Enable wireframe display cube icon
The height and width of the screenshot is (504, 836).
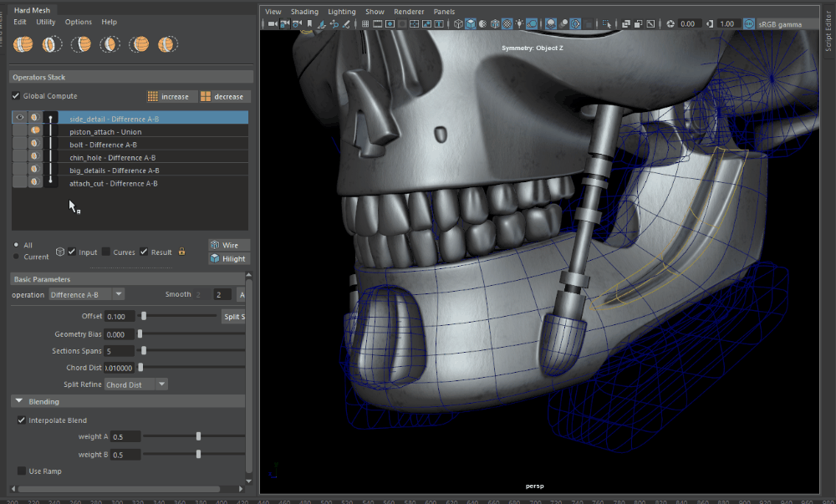tap(458, 24)
